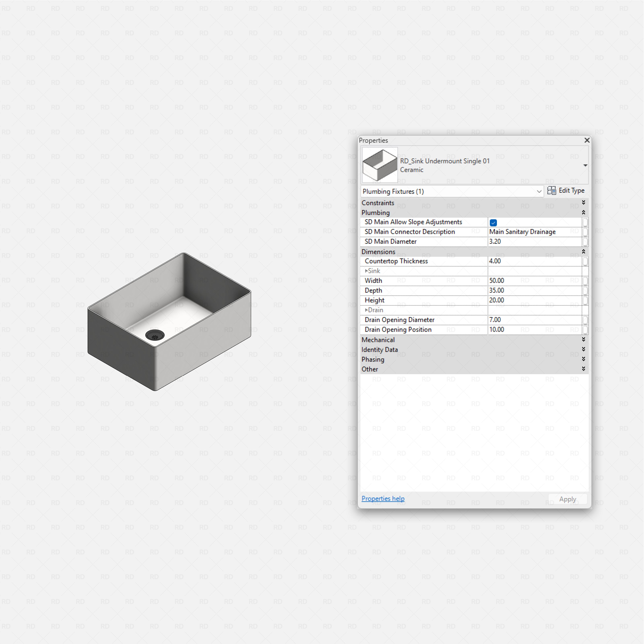The image size is (644, 644).
Task: Expand the Identity Data section
Action: 584,349
